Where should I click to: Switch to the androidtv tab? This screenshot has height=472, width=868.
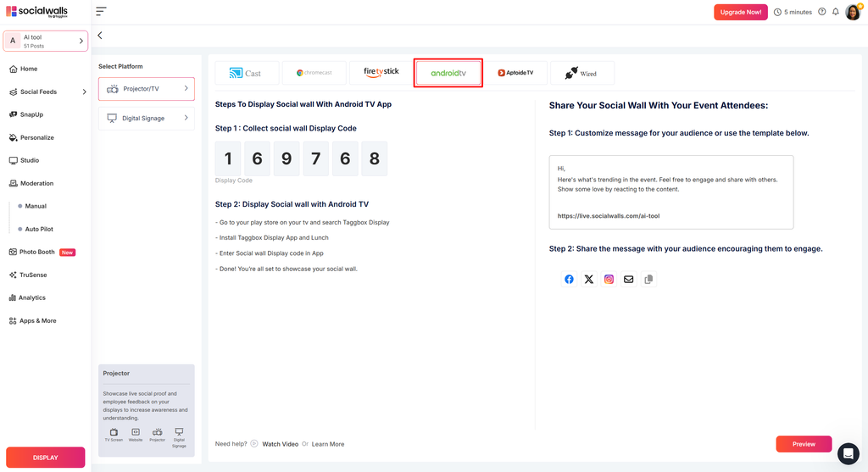[448, 73]
